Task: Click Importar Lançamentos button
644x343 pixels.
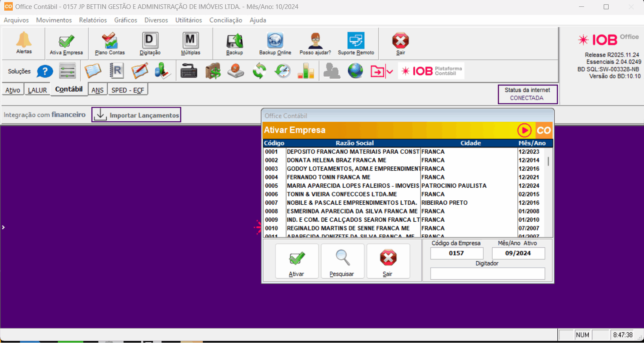Action: [x=136, y=115]
